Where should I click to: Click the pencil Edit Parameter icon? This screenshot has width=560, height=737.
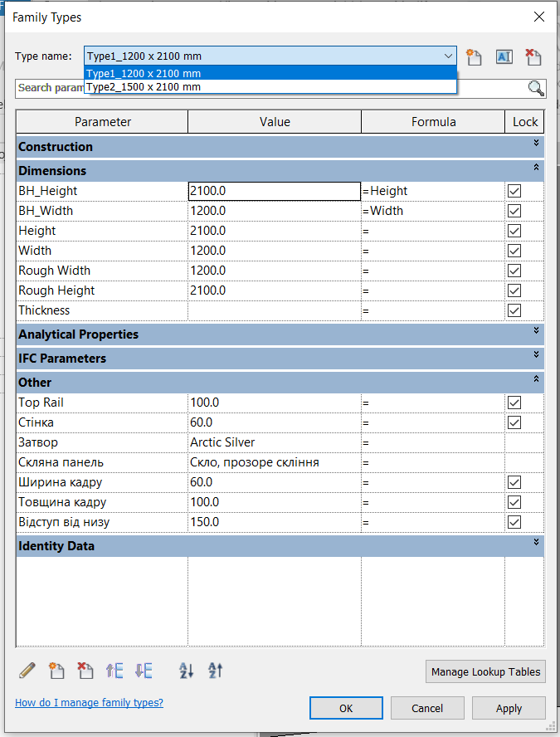point(27,671)
